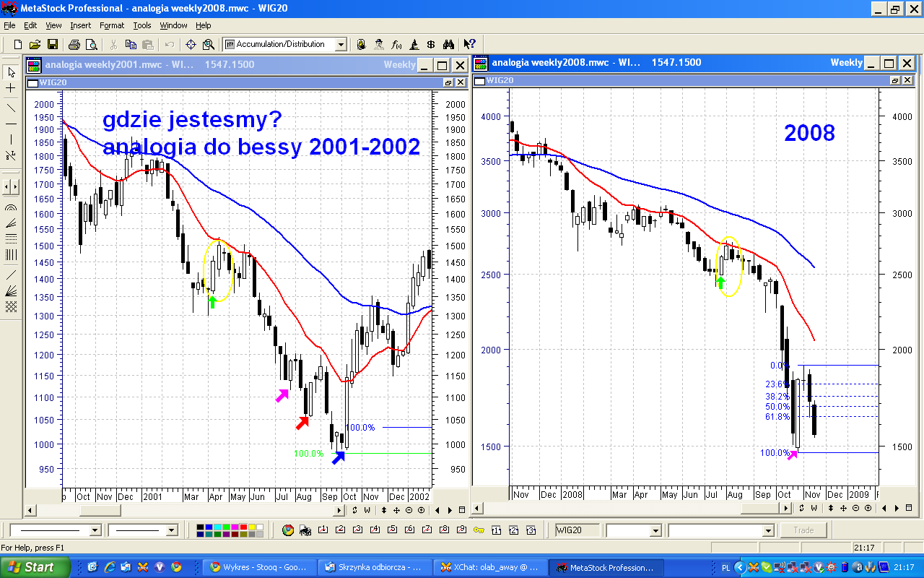Click the numbered box 1 chart icon
This screenshot has height=578, width=924.
(496, 530)
